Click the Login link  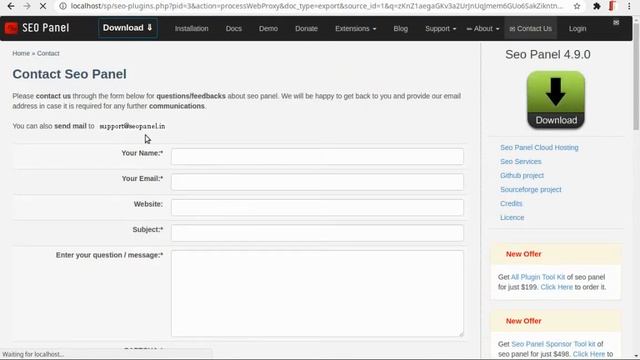[x=577, y=29]
